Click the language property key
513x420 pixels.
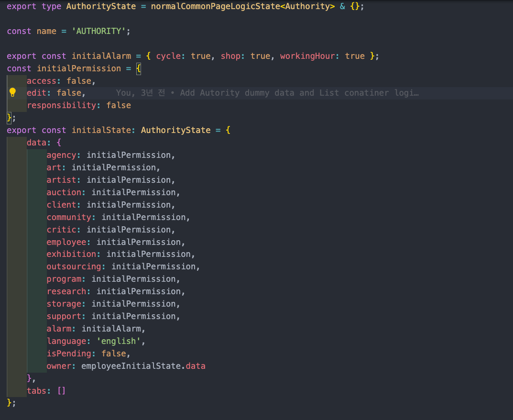[66, 341]
